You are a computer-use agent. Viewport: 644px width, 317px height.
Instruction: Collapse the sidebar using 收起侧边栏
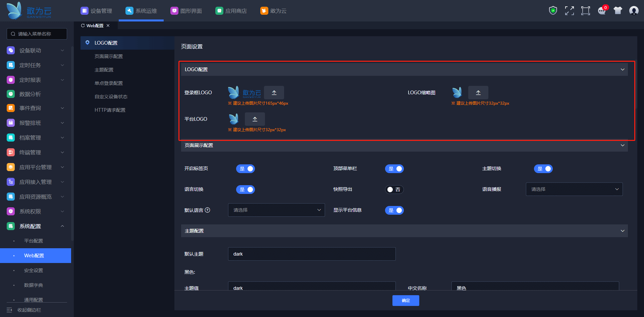pyautogui.click(x=24, y=310)
